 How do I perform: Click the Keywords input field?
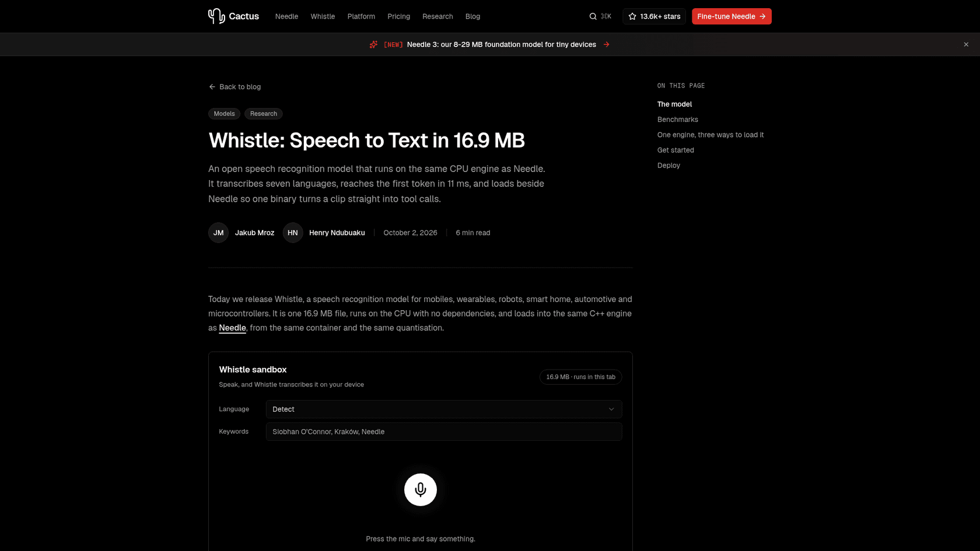(x=444, y=431)
